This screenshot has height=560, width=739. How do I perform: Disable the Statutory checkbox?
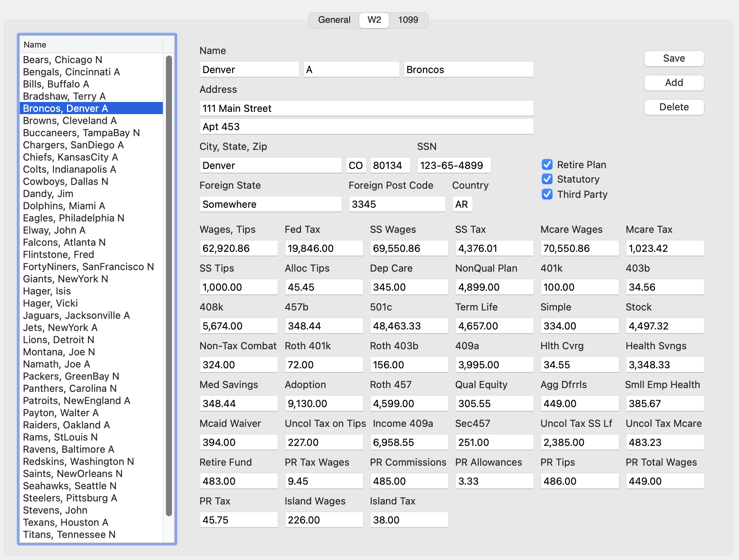tap(547, 179)
